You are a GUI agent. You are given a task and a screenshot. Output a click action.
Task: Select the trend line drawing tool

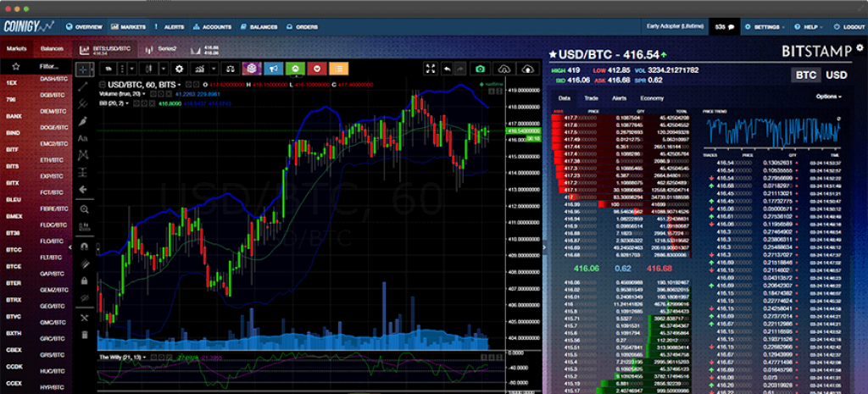point(84,86)
